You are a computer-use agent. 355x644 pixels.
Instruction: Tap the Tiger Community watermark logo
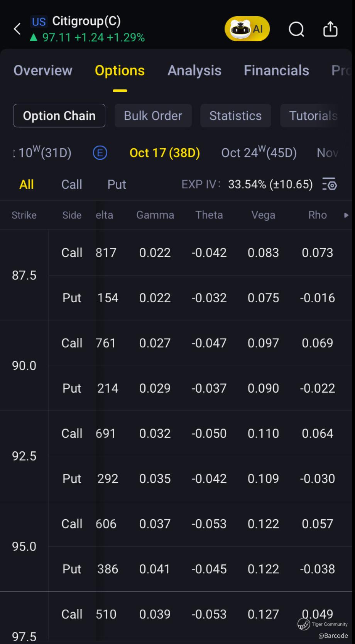pyautogui.click(x=304, y=624)
